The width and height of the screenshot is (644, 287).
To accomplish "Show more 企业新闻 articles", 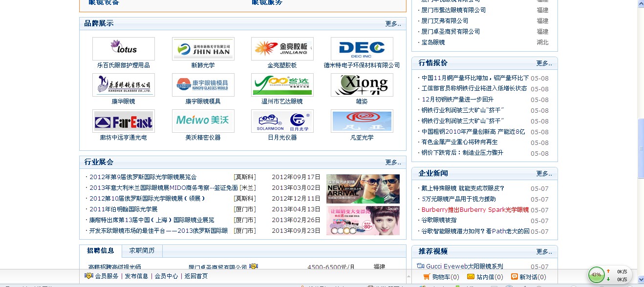I will [x=544, y=173].
